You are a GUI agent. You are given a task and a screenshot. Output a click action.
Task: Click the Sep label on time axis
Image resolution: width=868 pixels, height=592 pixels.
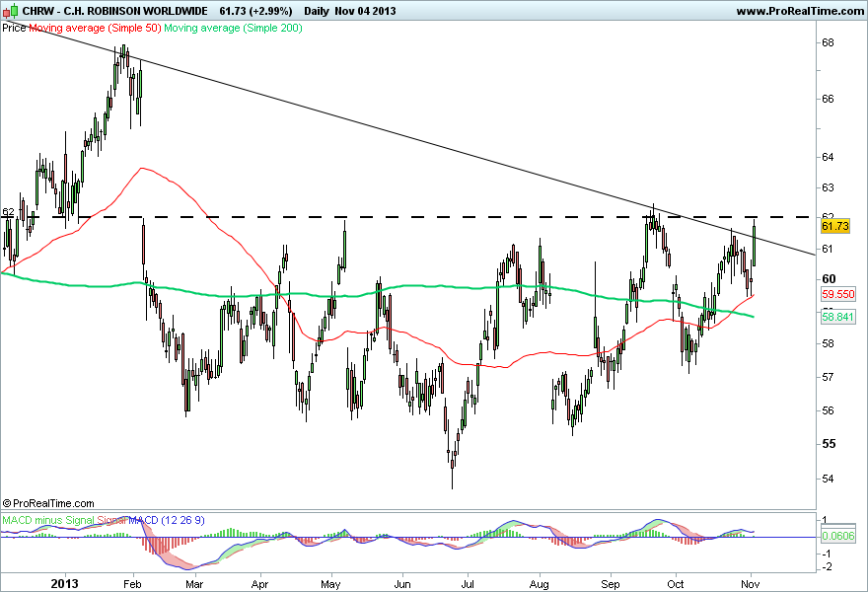coord(611,584)
